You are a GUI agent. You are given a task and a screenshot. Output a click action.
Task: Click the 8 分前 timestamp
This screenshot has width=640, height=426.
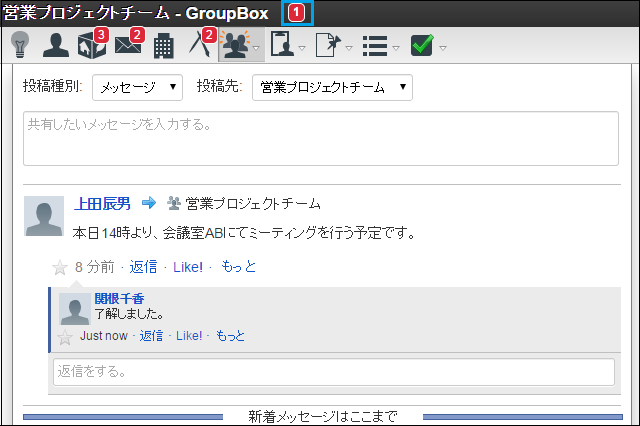(95, 267)
